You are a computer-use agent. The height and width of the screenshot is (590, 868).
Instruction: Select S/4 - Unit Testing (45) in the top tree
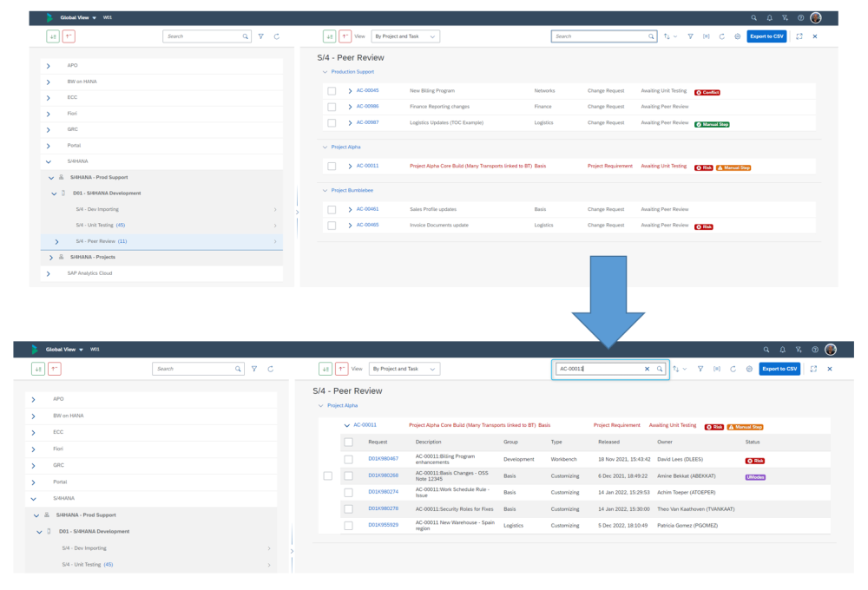point(161,226)
